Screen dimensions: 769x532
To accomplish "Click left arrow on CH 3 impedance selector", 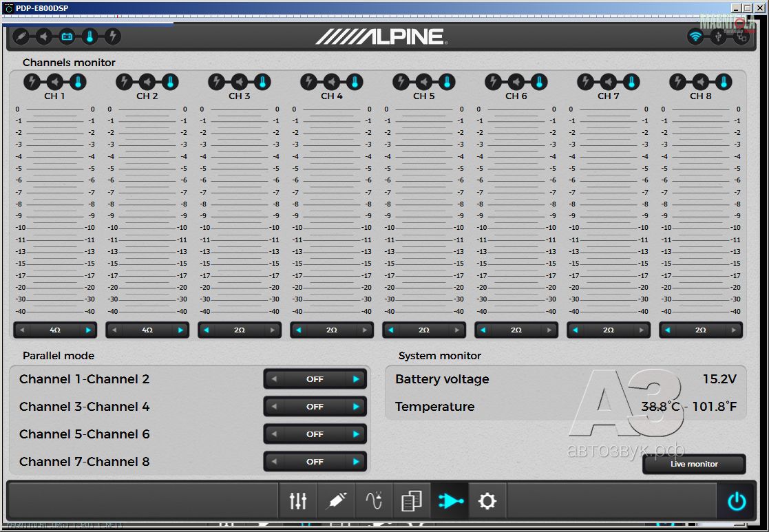I will (x=207, y=330).
